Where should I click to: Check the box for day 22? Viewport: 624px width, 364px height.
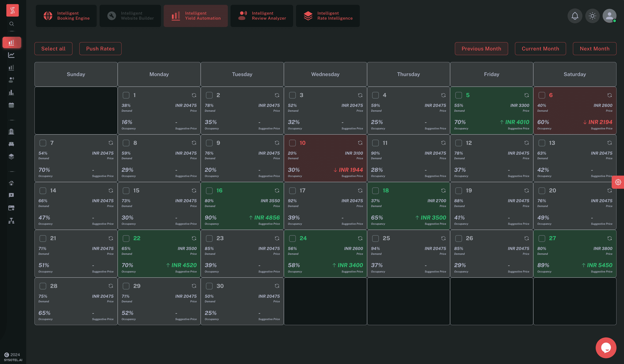point(126,238)
